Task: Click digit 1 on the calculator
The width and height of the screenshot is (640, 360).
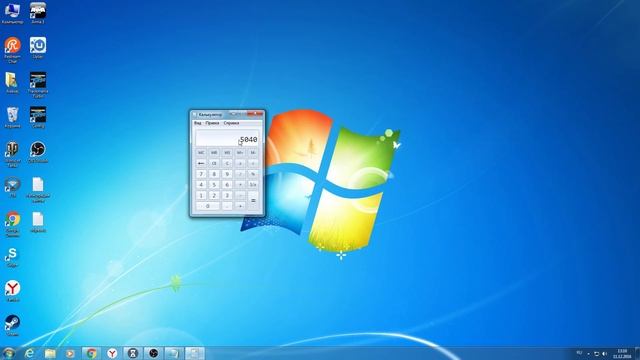Action: (201, 195)
